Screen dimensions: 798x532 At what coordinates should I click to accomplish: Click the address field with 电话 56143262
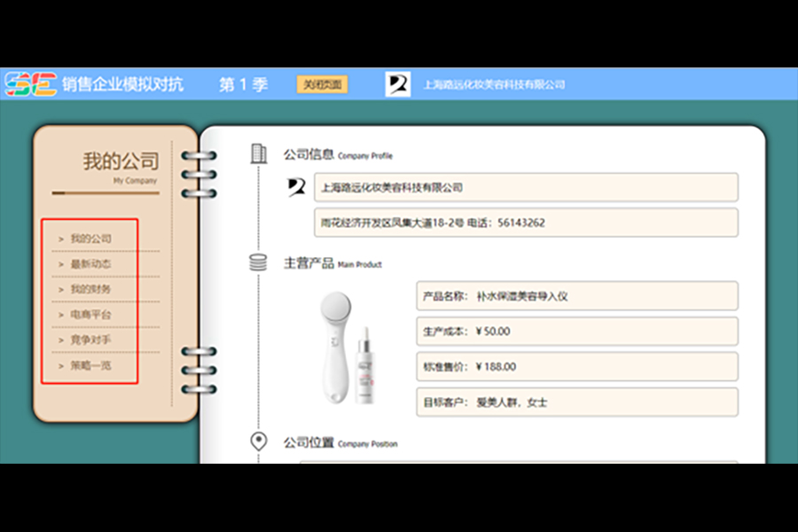point(526,223)
